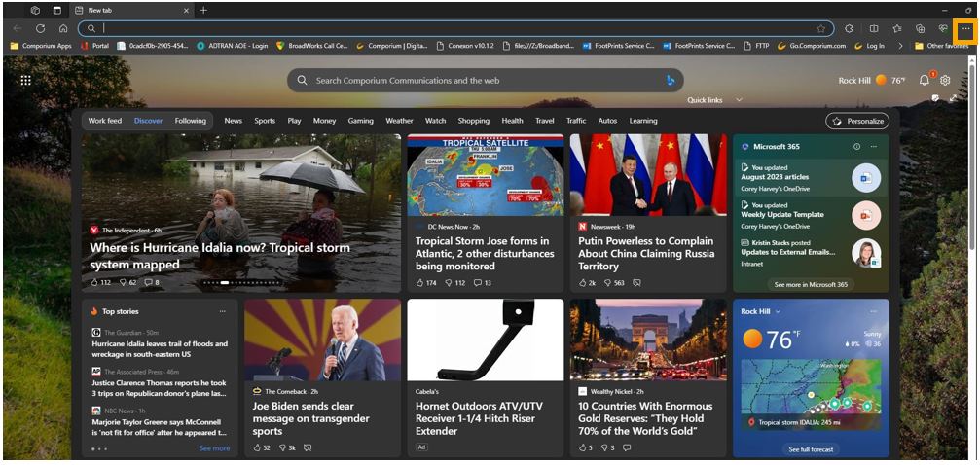Open the tab actions menu icon
Viewport: 980px width, 465px height.
click(56, 11)
